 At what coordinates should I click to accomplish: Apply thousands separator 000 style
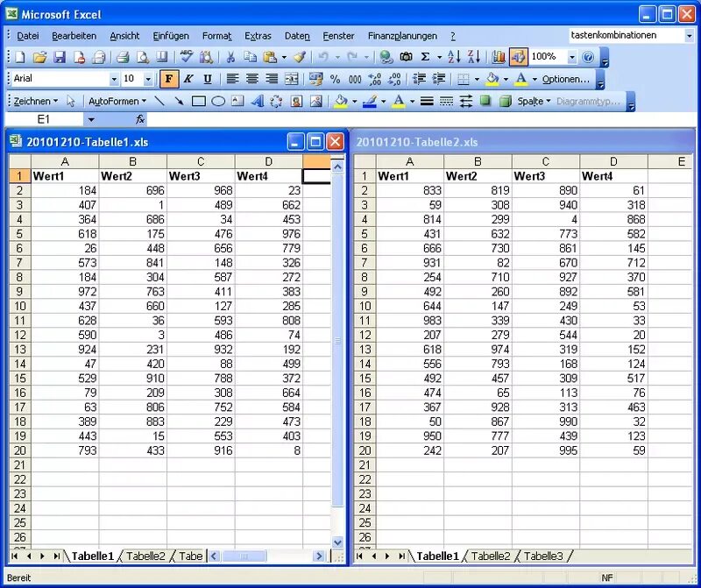355,79
